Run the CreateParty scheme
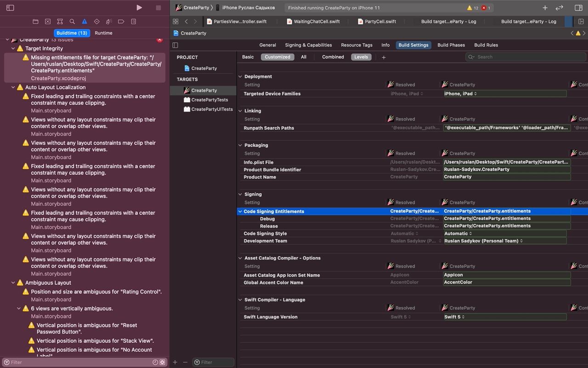The width and height of the screenshot is (588, 368). coord(139,8)
